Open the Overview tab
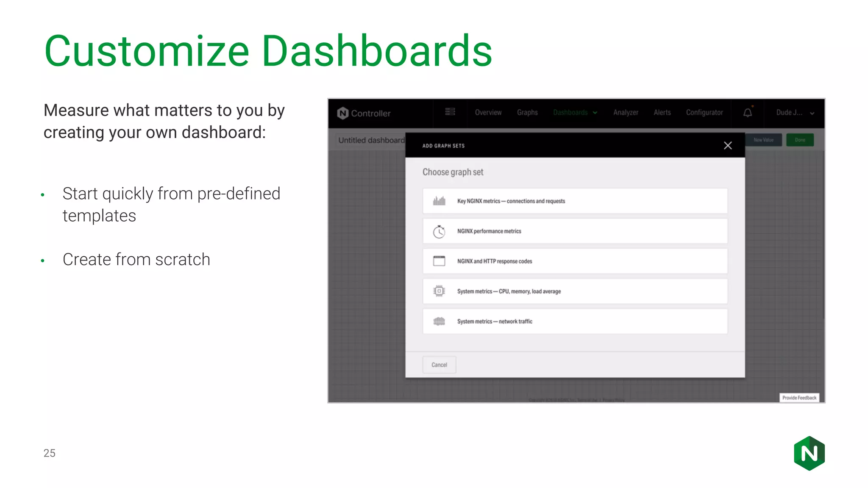 pyautogui.click(x=488, y=112)
